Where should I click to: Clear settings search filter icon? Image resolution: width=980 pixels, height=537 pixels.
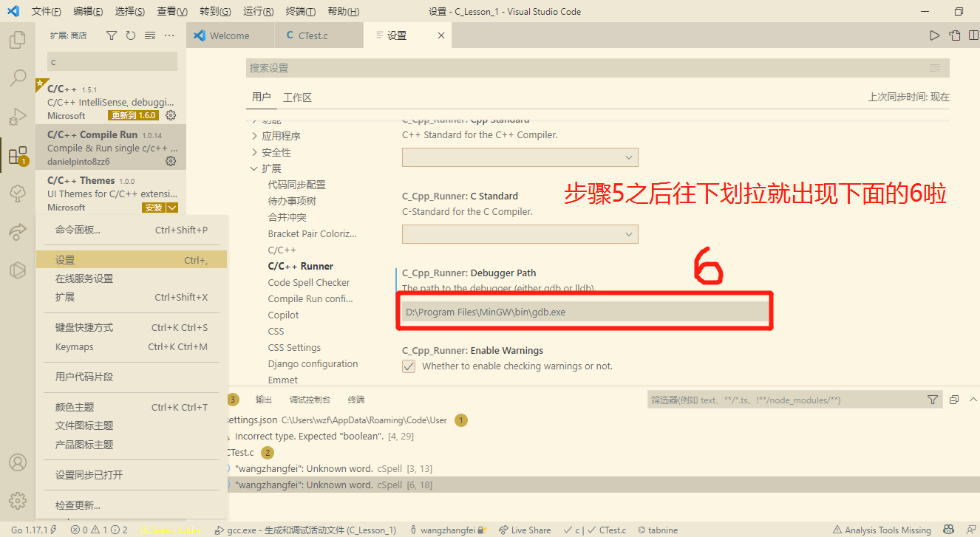point(935,68)
